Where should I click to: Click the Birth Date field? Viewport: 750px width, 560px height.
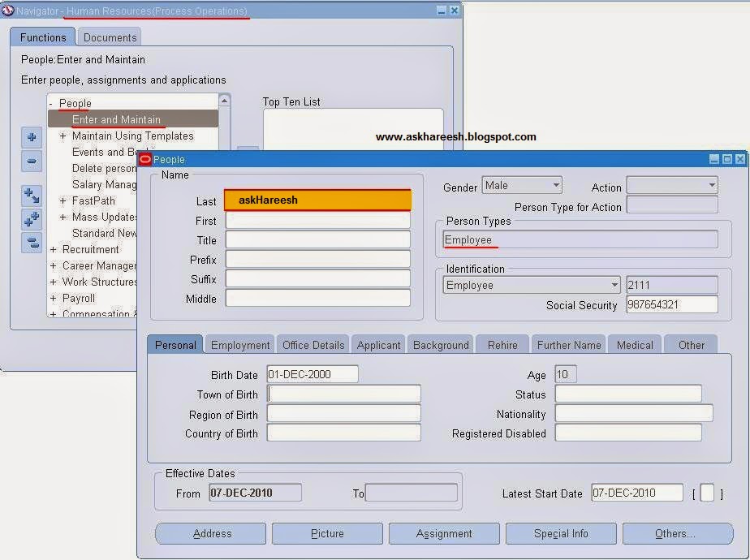[x=312, y=374]
